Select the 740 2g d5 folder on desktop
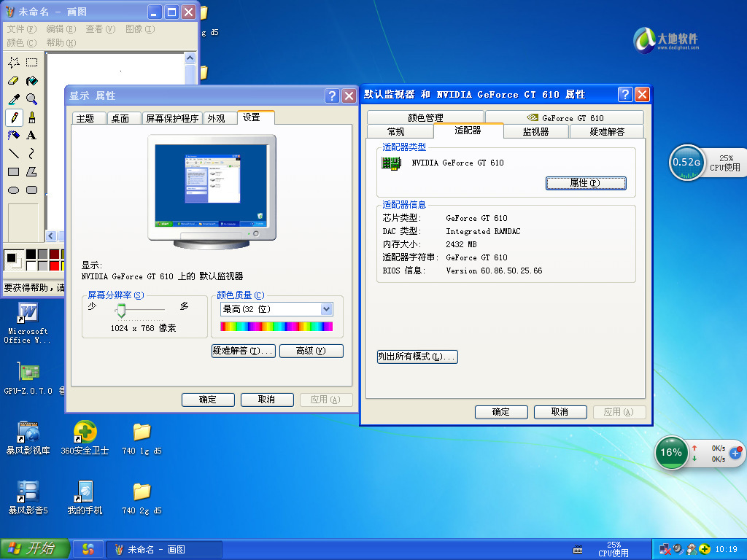 coord(142,498)
